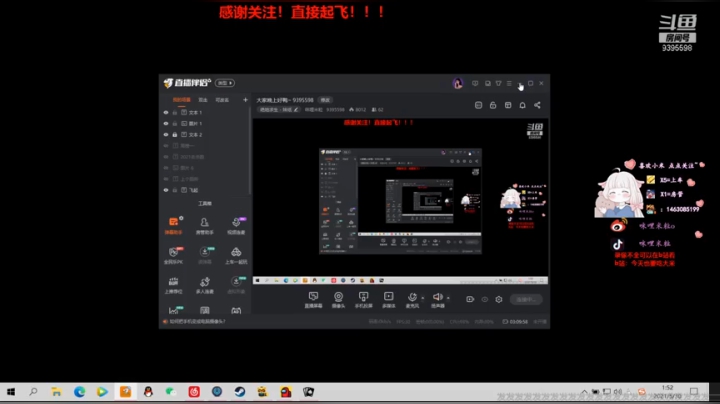Open the phone-as-camera help link

(x=197, y=321)
